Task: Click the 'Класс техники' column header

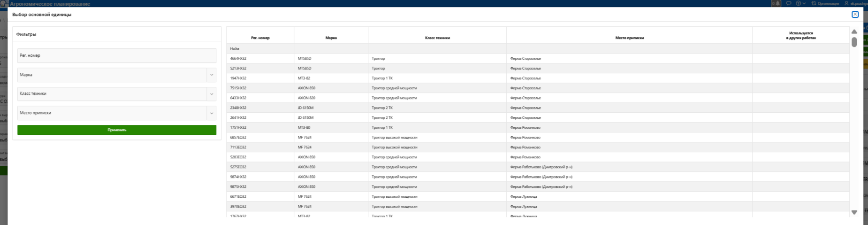Action: tap(437, 38)
